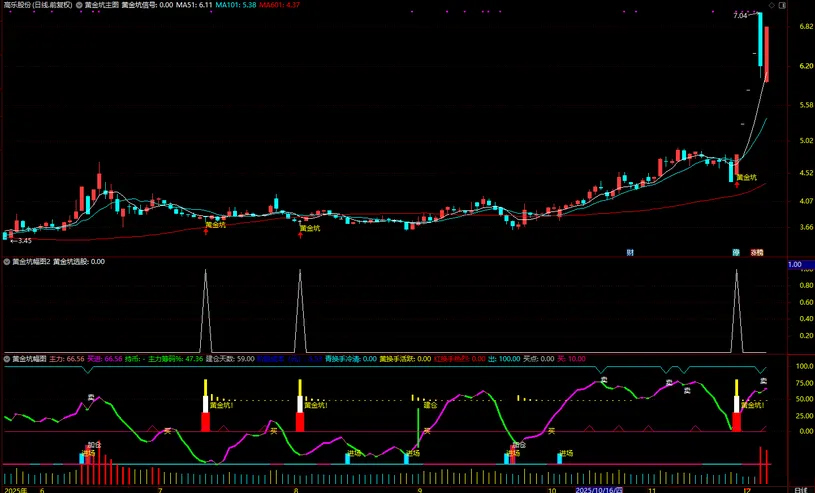Viewport: 815px width, 493px height.
Task: Click the stock title 高乐股份 (日线.前复权)
Action: 38,5
